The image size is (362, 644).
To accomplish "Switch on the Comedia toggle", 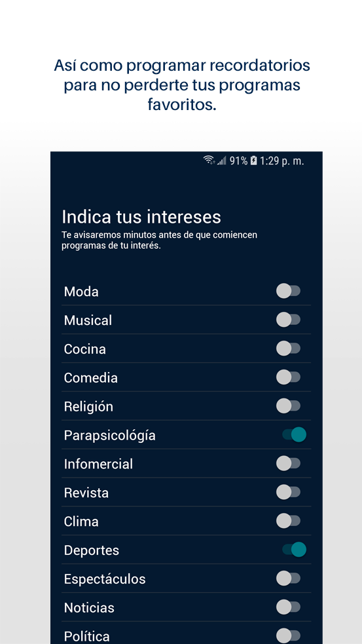I will point(288,377).
